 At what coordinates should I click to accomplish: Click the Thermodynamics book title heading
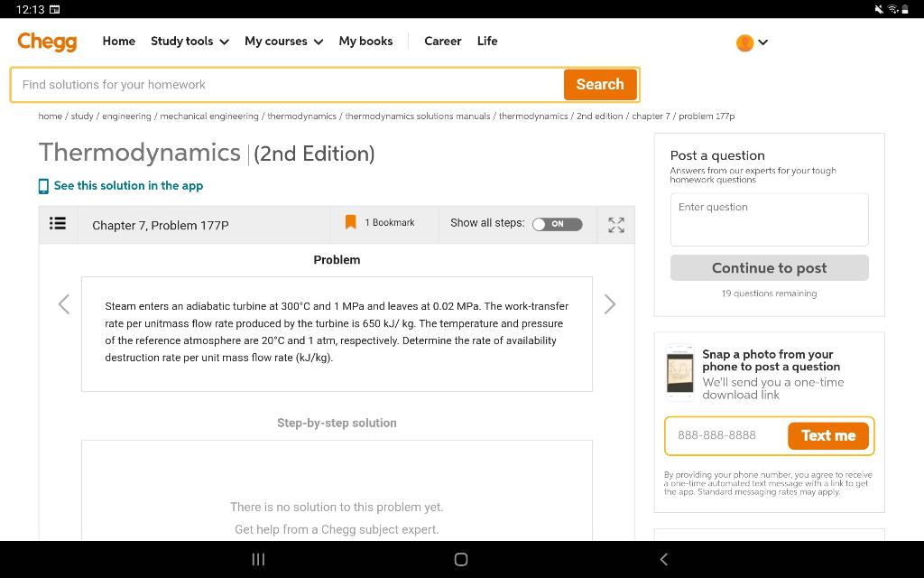pos(140,153)
